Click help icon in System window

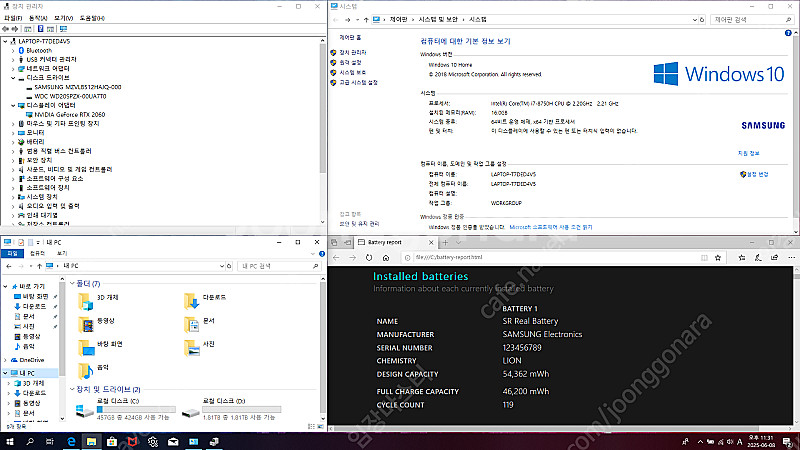click(x=788, y=33)
